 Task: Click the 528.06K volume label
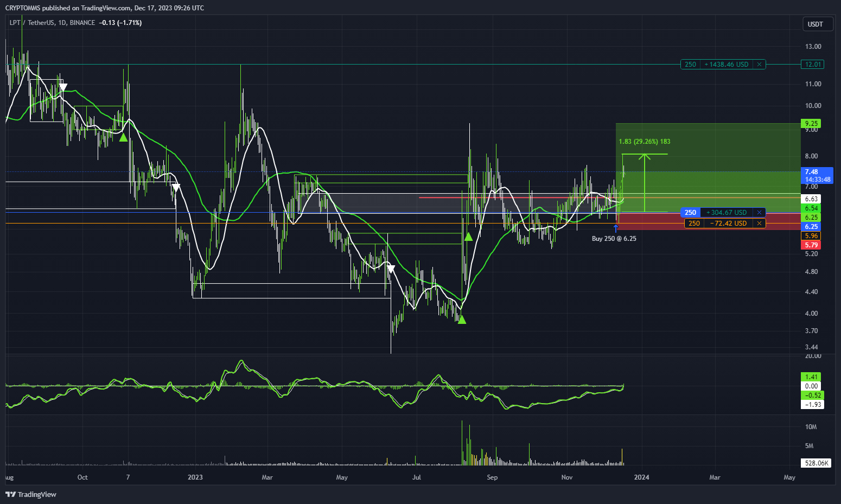(817, 463)
